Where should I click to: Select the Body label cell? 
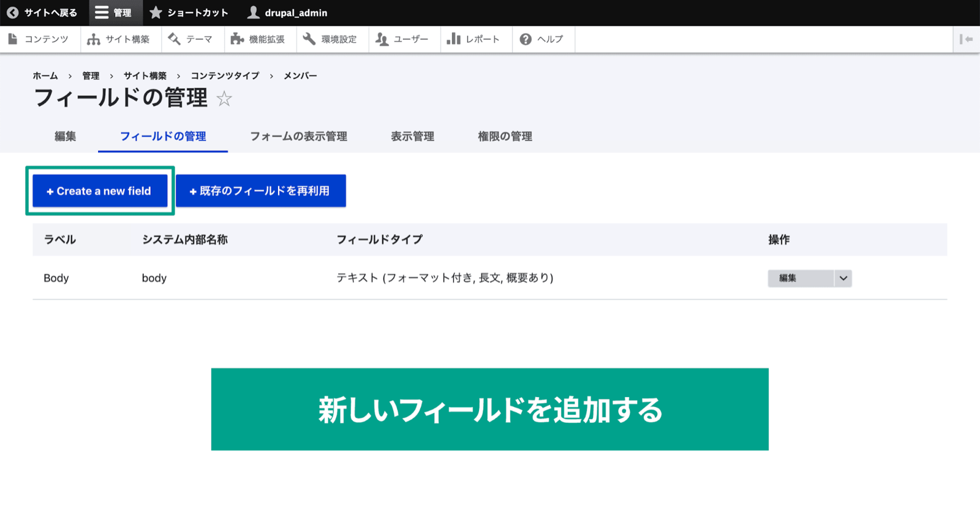[56, 278]
